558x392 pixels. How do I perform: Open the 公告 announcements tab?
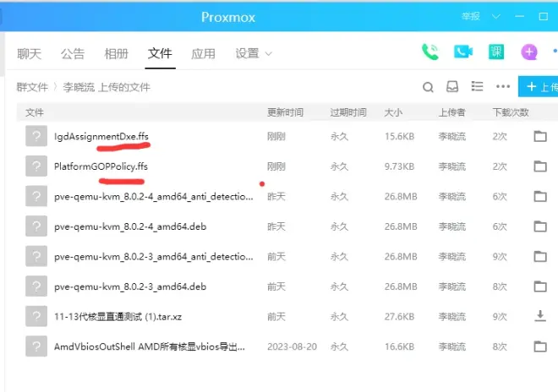73,54
